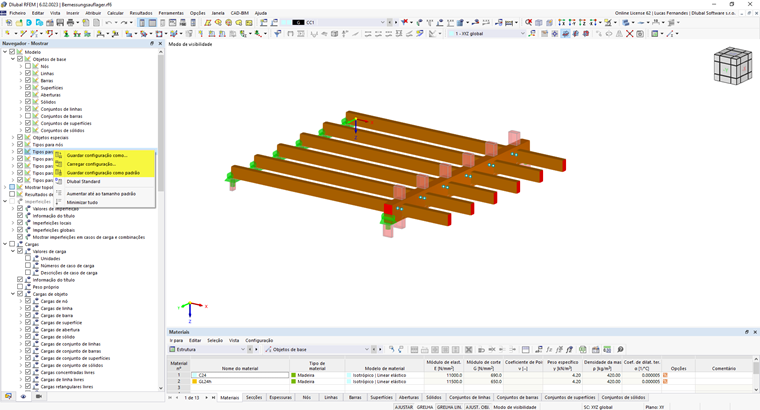Collapse the Cargas de objeto node
Viewport: 760px width, 410px height.
(x=13, y=294)
